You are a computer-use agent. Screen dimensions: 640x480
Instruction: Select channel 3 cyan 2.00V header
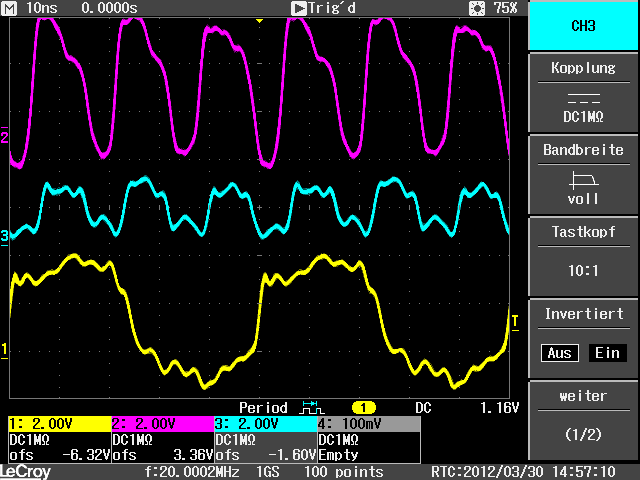point(266,424)
